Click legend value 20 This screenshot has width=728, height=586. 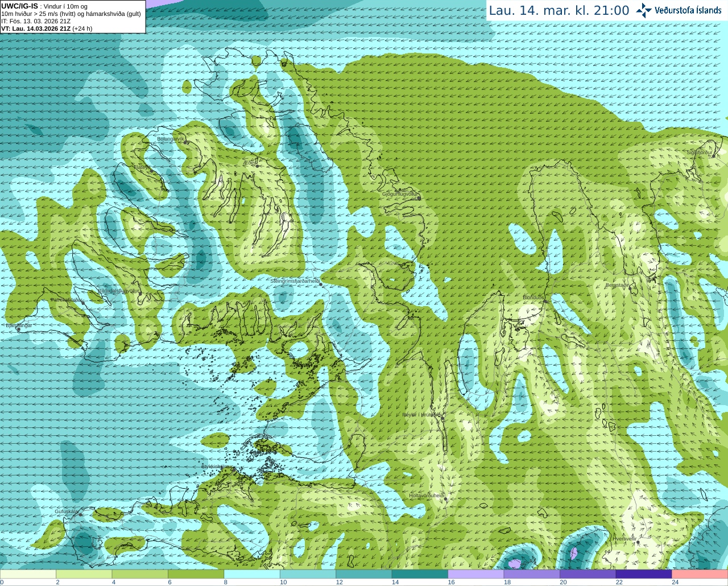tap(563, 582)
